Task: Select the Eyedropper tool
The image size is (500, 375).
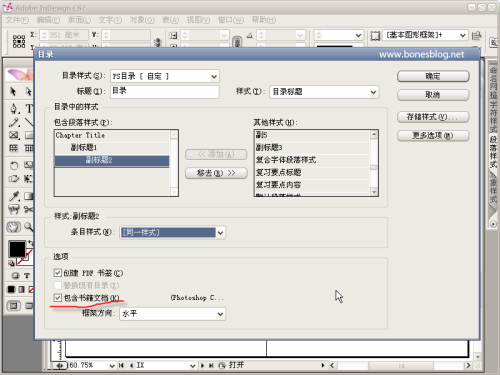Action: [x=14, y=196]
